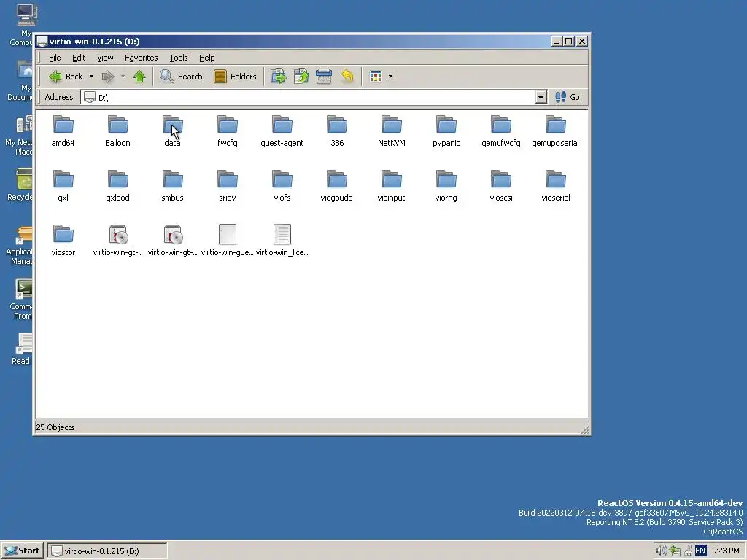Select the data folder
747x560 pixels.
pos(172,131)
